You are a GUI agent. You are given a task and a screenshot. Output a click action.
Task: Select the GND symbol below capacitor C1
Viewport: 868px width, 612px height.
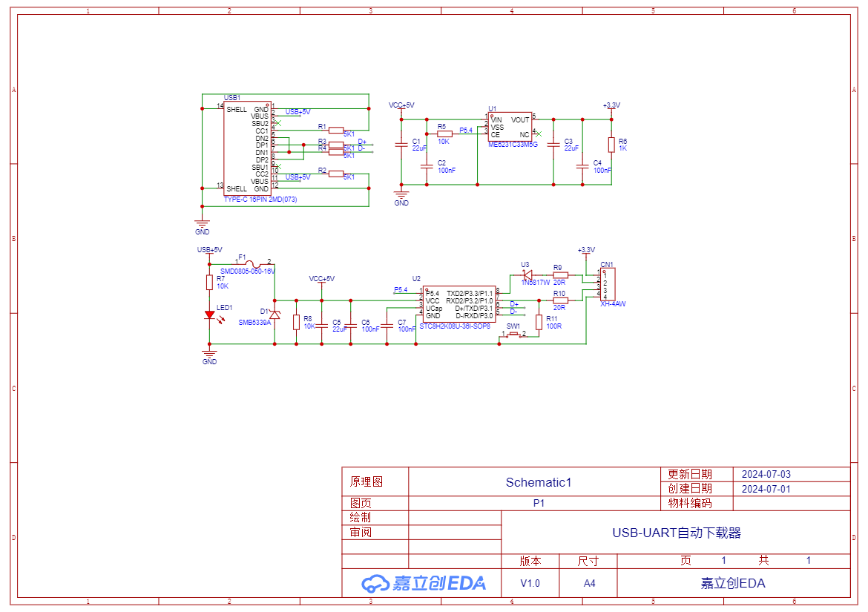(x=401, y=195)
